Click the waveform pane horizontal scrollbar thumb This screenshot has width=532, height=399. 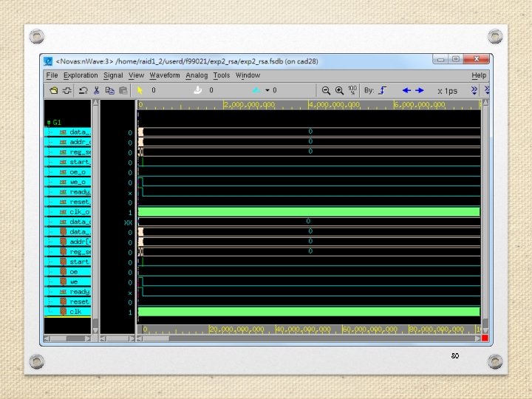click(155, 338)
